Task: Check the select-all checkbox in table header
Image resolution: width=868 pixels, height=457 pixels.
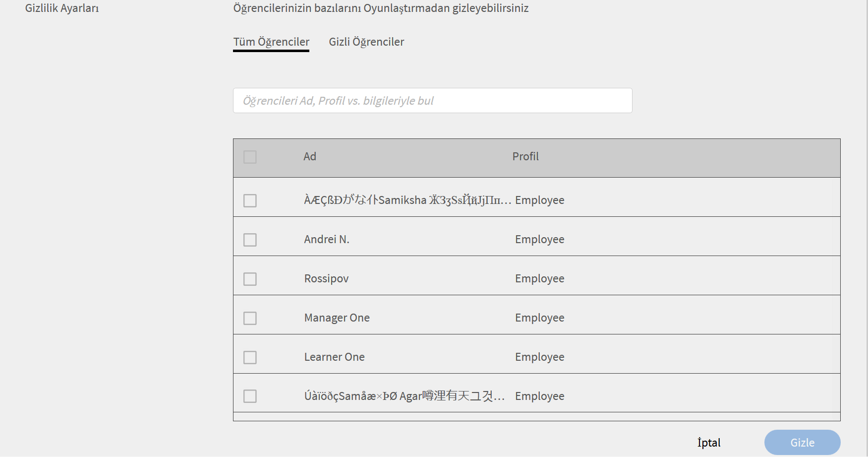Action: 250,157
